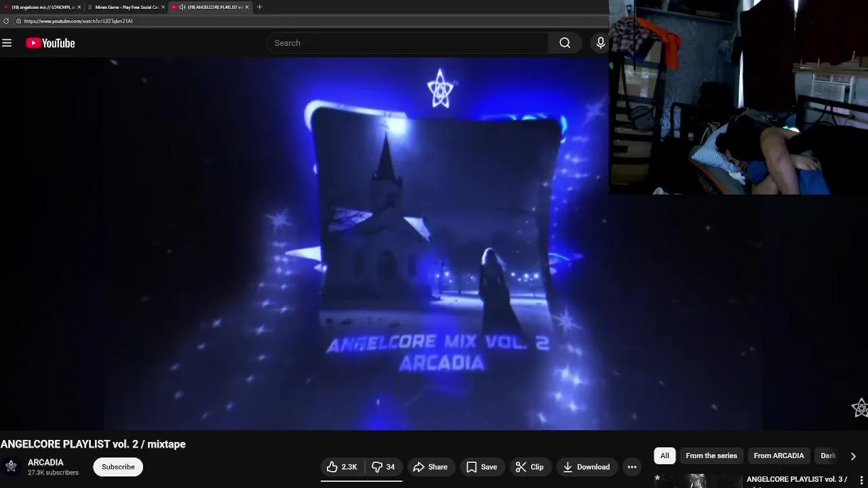The height and width of the screenshot is (488, 868).
Task: Click the magnifier search button
Action: [565, 43]
